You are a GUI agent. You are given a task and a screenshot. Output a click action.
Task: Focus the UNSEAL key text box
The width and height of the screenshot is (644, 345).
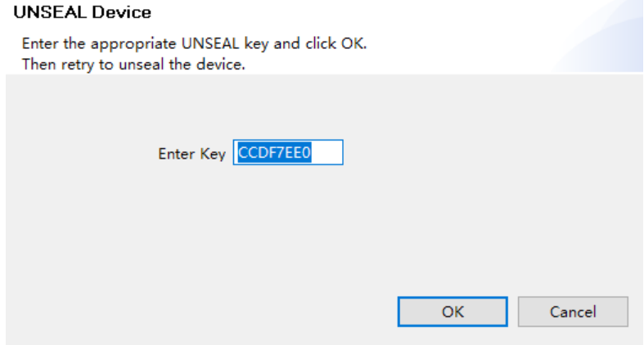pos(288,153)
